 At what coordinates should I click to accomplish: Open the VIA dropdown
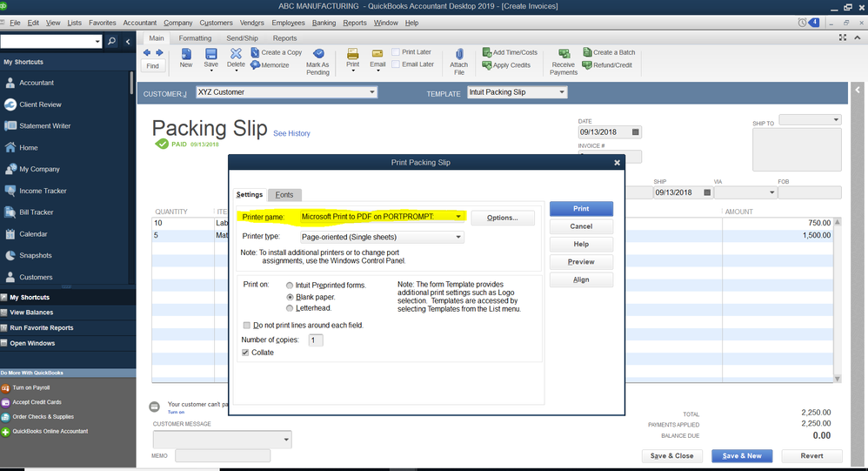click(771, 192)
